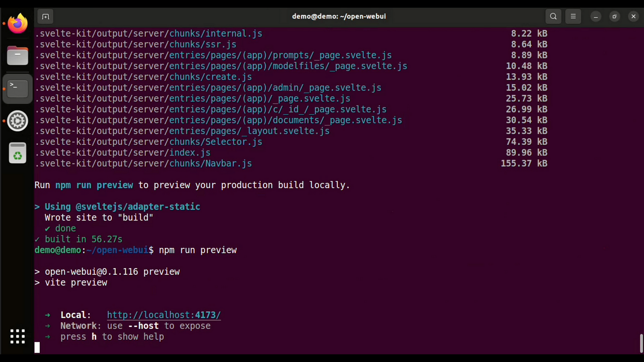
Task: Open the http://localhost:4173/ link
Action: pos(164,315)
